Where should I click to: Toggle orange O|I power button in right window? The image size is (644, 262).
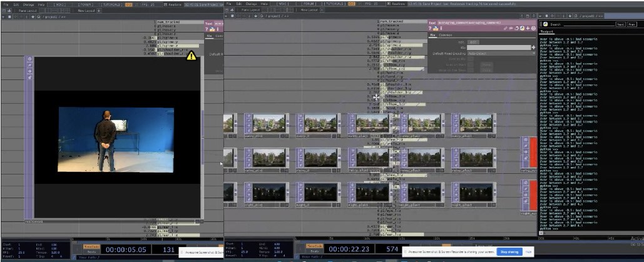pyautogui.click(x=352, y=4)
